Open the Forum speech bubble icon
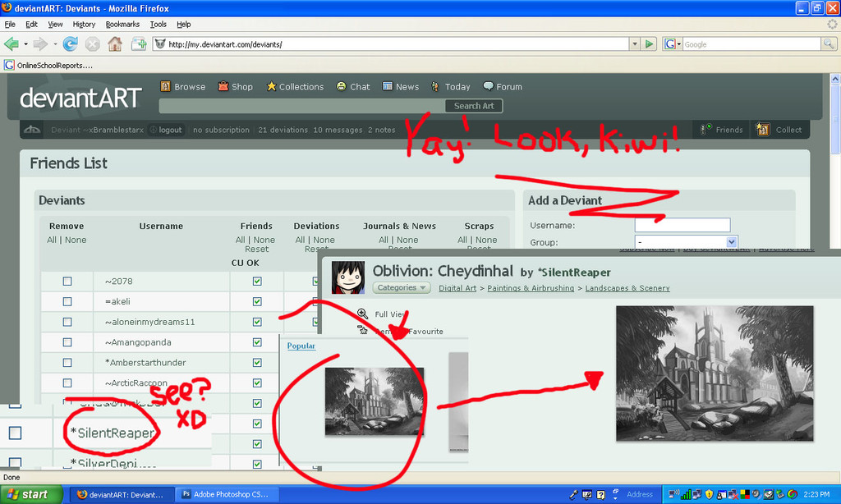This screenshot has height=504, width=841. 488,86
